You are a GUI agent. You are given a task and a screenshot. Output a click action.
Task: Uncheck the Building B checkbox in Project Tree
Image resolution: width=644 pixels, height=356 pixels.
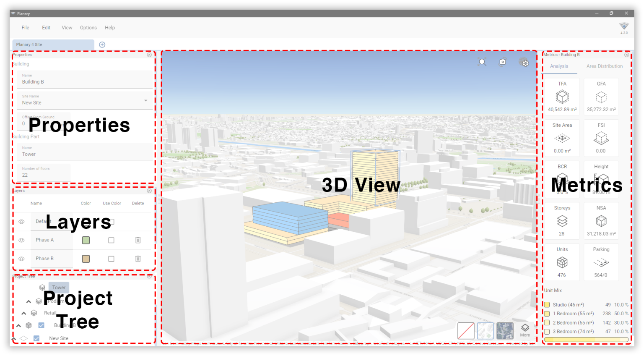click(x=41, y=325)
